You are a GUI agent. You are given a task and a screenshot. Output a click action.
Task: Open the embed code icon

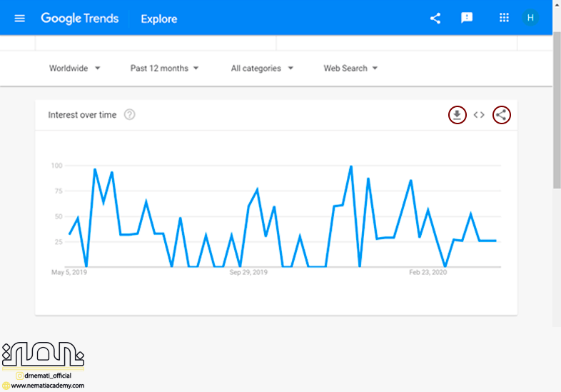click(479, 114)
